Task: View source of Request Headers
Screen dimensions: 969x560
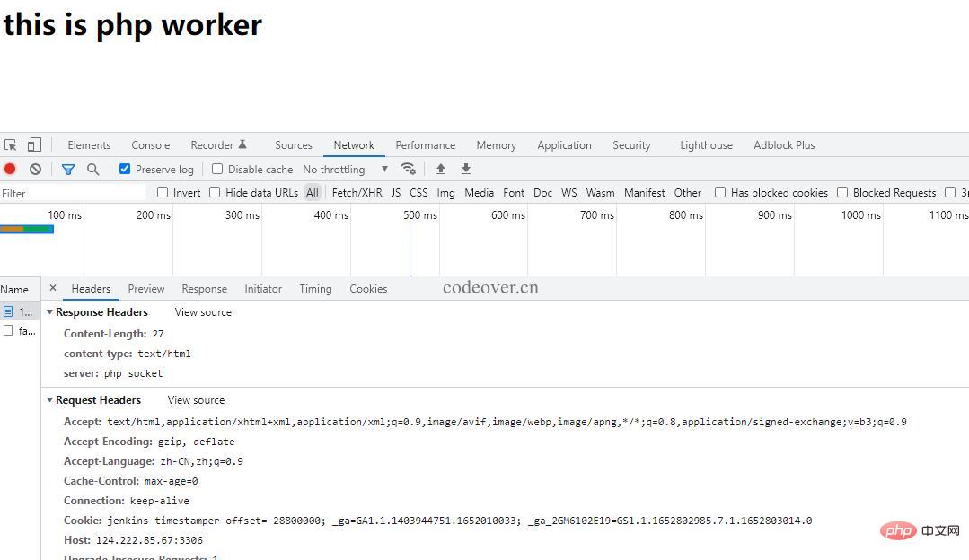Action: (196, 400)
